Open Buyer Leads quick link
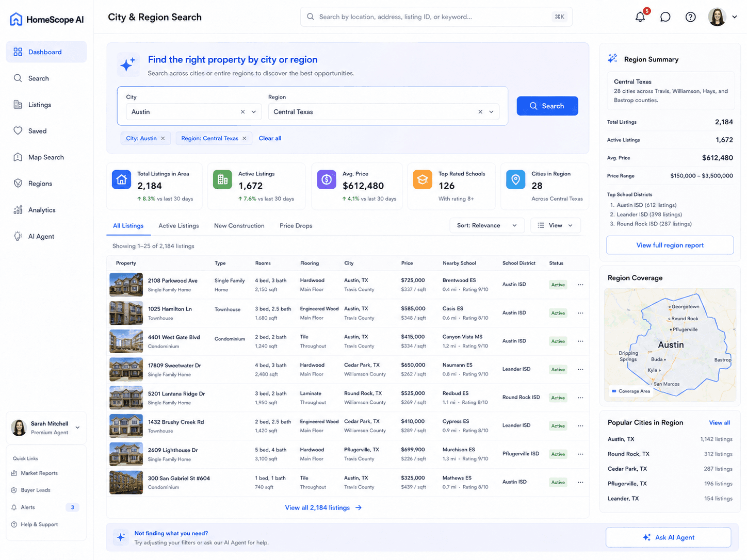 click(30, 490)
